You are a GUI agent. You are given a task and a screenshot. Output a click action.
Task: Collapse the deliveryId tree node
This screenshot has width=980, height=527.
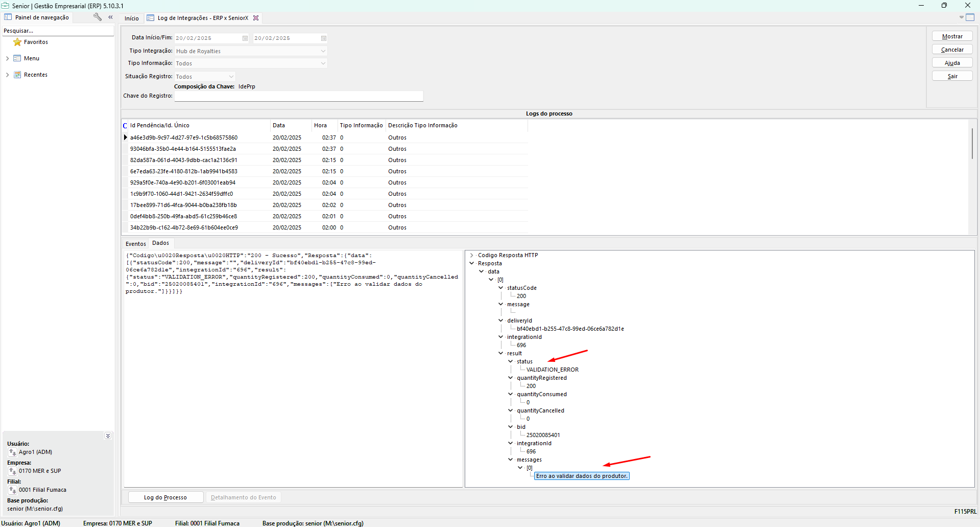click(500, 320)
